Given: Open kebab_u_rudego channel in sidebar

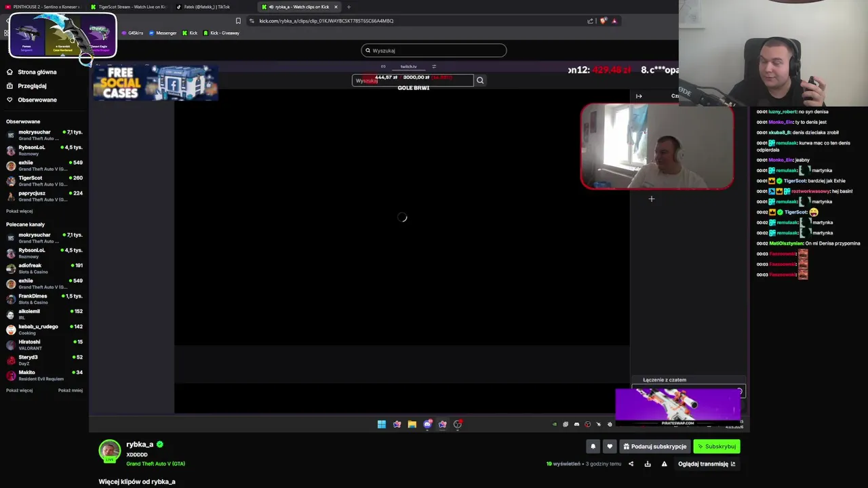Looking at the screenshot, I should click(44, 329).
